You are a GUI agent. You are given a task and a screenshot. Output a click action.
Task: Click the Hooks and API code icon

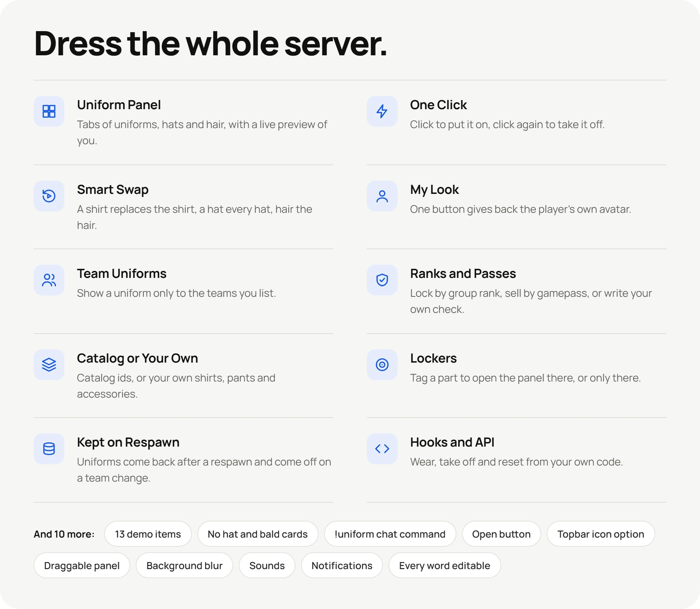pyautogui.click(x=382, y=449)
